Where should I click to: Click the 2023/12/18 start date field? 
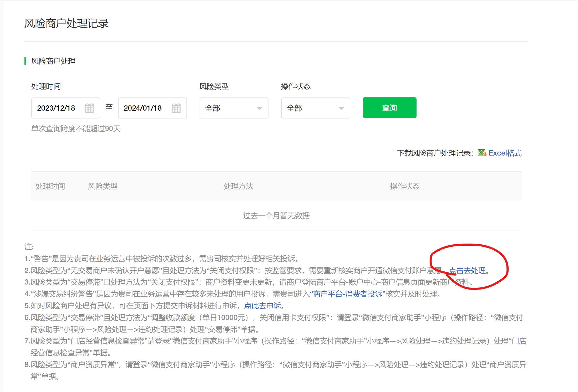click(x=57, y=108)
